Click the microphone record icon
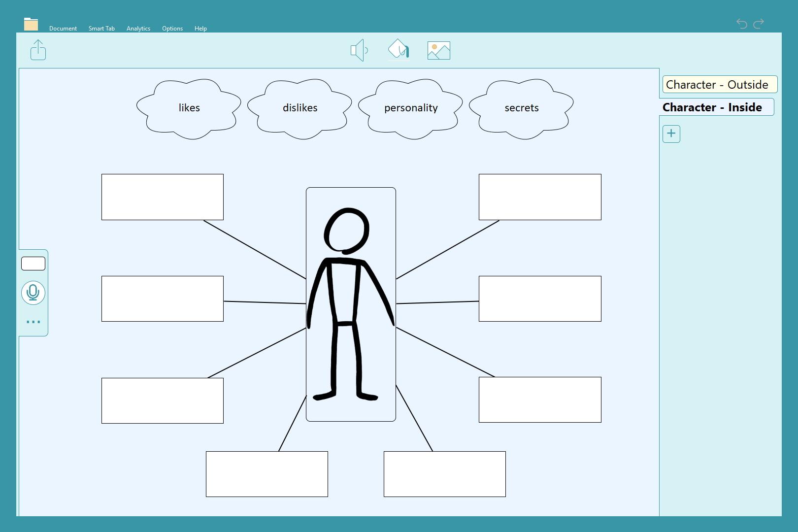This screenshot has width=798, height=532. tap(33, 293)
